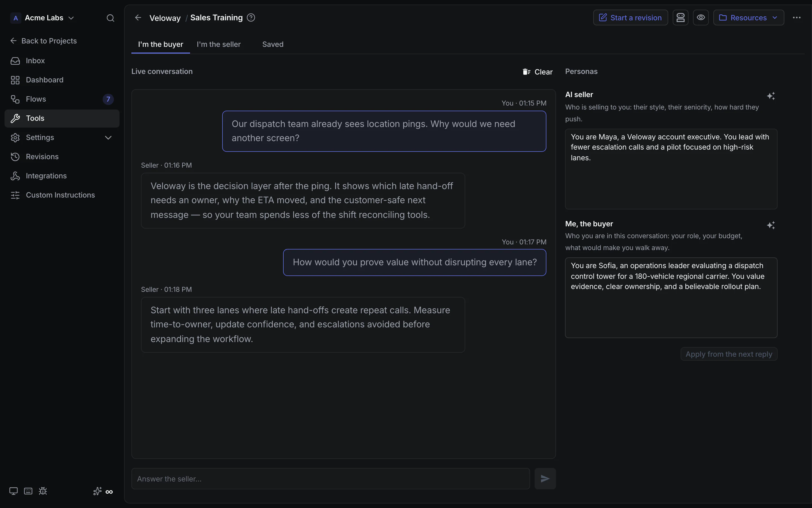Screen dimensions: 812x508
Task: Click the description starting "Who you are in this conversation"
Action: click(654, 242)
